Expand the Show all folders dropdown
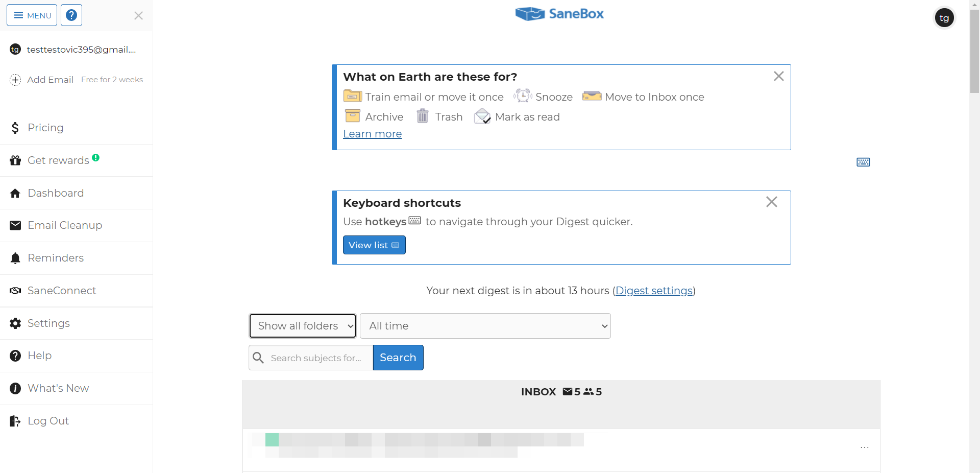This screenshot has width=980, height=473. coord(303,326)
